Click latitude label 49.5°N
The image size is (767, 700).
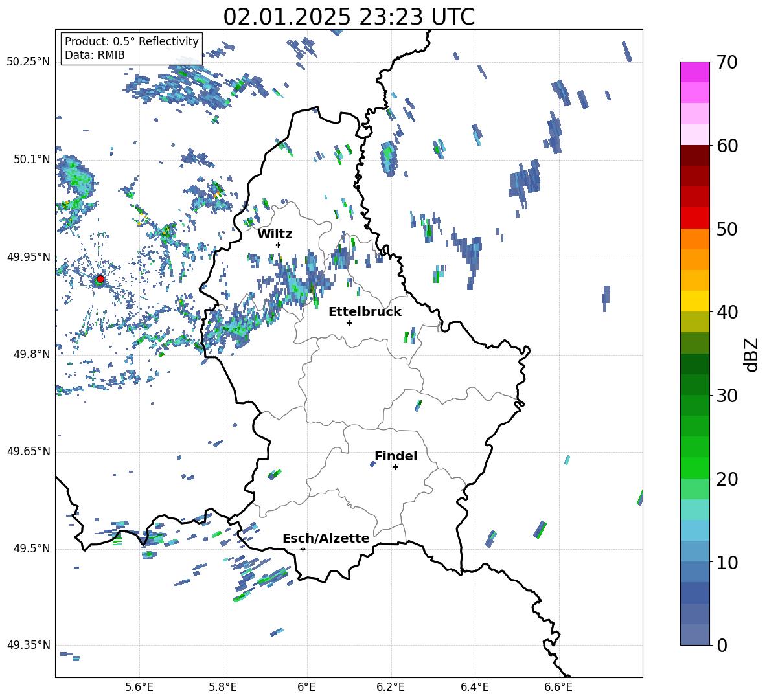(x=32, y=548)
